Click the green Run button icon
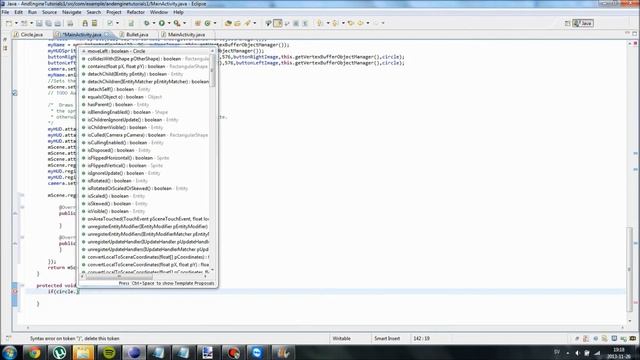This screenshot has width=640, height=360. point(162,23)
